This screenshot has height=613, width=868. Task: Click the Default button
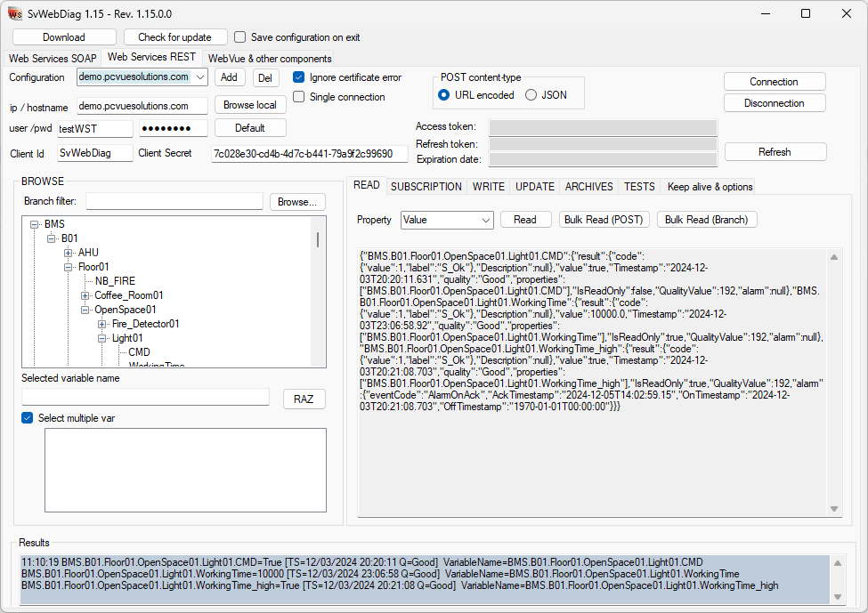(x=250, y=128)
